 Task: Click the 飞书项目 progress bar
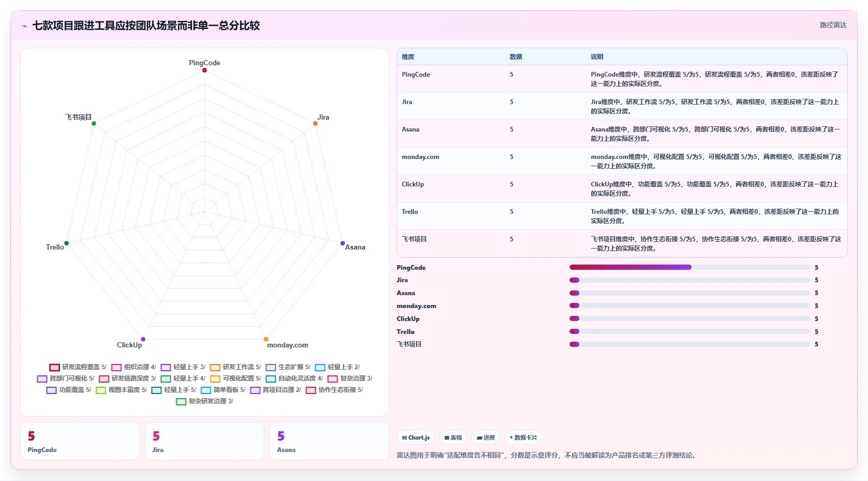point(690,344)
